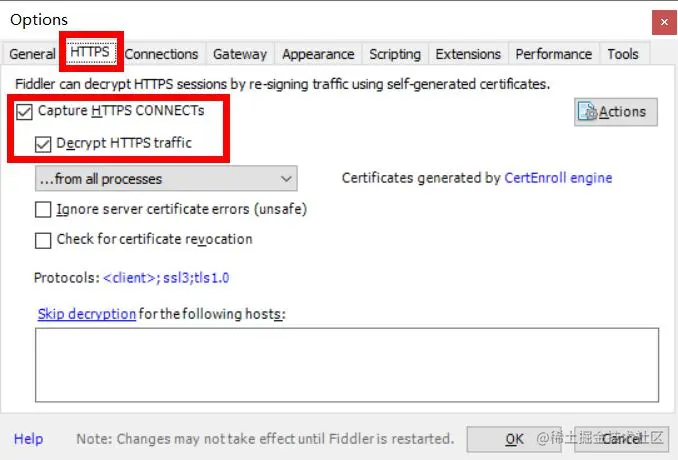Close the Options dialog
678x460 pixels.
664,22
